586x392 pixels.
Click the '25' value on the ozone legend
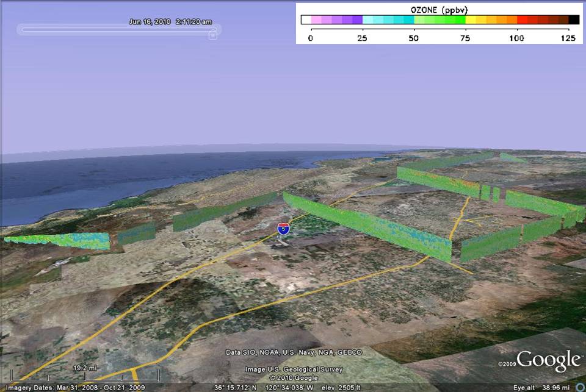362,38
